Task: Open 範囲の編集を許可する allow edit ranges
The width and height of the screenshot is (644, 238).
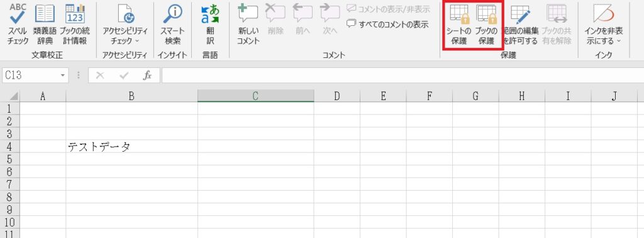Action: [x=520, y=25]
